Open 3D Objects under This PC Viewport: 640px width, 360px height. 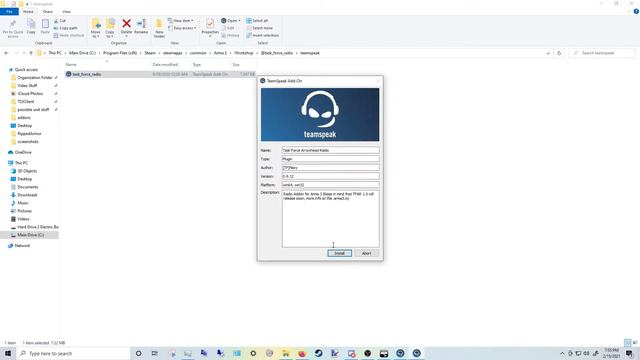click(27, 171)
